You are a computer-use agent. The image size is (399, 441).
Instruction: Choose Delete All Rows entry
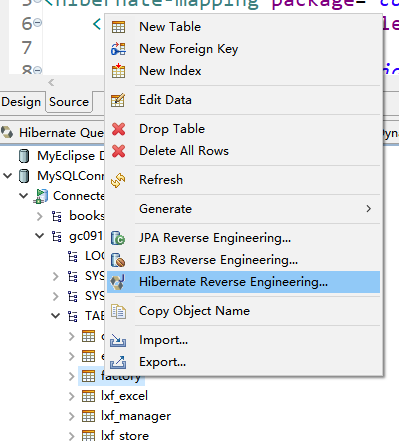244,151
